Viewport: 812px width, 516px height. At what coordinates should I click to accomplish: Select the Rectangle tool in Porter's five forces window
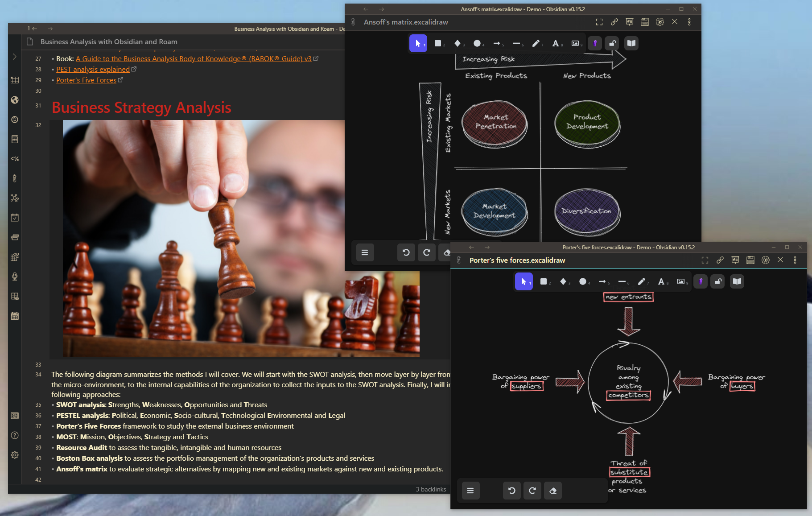[544, 281]
